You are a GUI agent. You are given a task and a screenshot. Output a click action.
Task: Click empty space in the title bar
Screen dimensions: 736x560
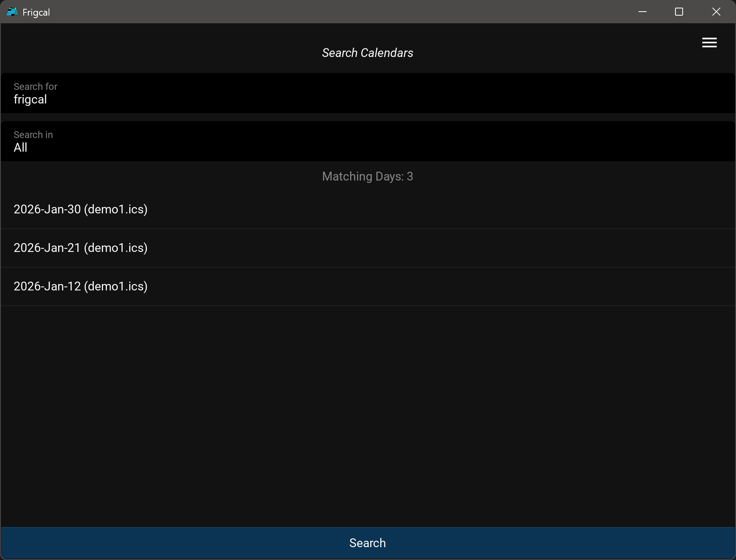pos(321,12)
